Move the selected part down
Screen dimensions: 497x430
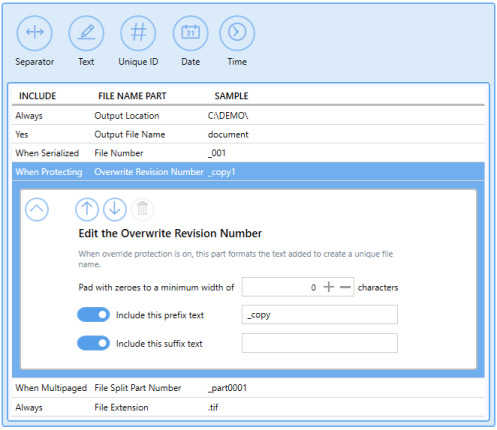(115, 209)
